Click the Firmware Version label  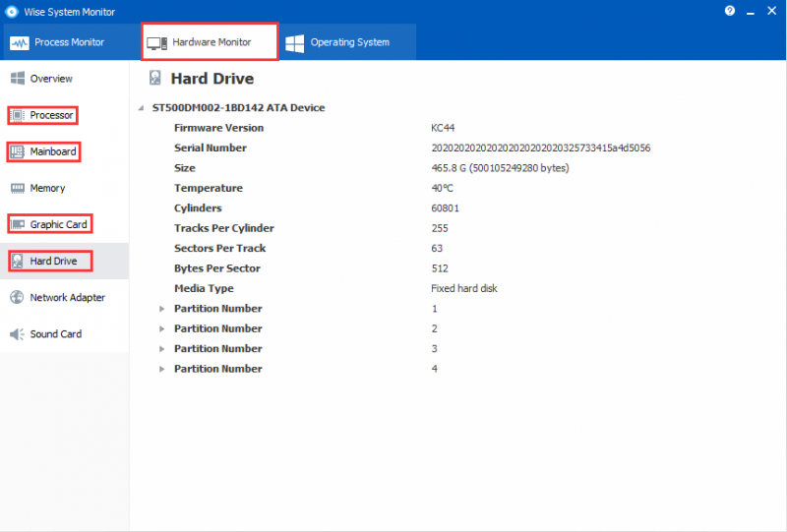pyautogui.click(x=218, y=128)
